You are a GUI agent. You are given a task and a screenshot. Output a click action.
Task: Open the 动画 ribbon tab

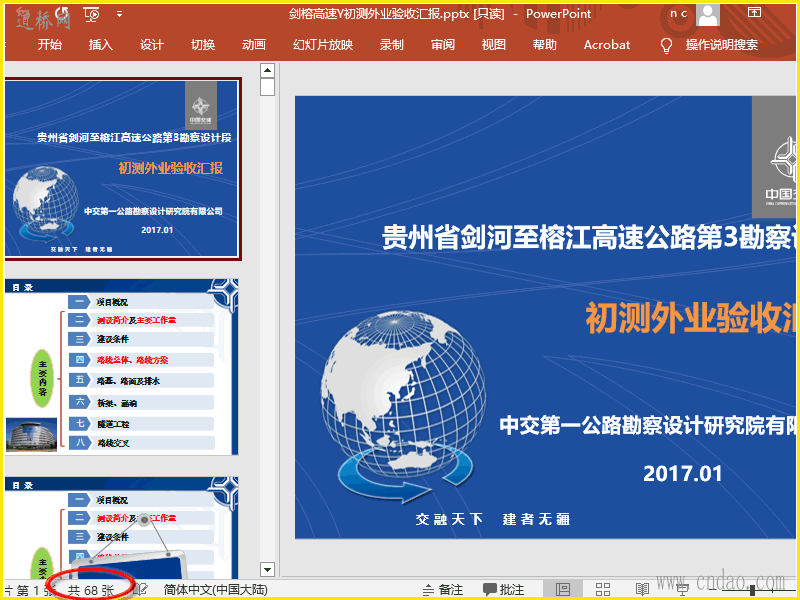click(x=254, y=44)
